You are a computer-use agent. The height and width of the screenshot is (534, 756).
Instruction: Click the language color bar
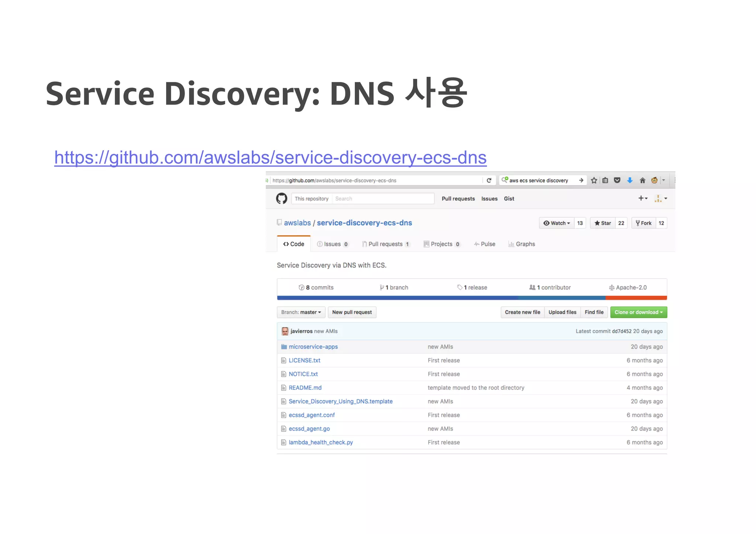point(471,298)
